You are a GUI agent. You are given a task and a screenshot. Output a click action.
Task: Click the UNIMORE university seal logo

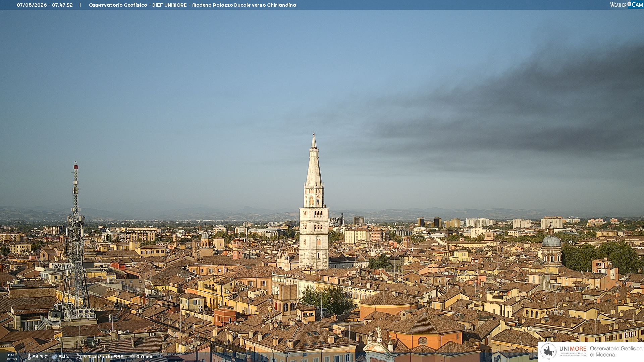tap(548, 351)
